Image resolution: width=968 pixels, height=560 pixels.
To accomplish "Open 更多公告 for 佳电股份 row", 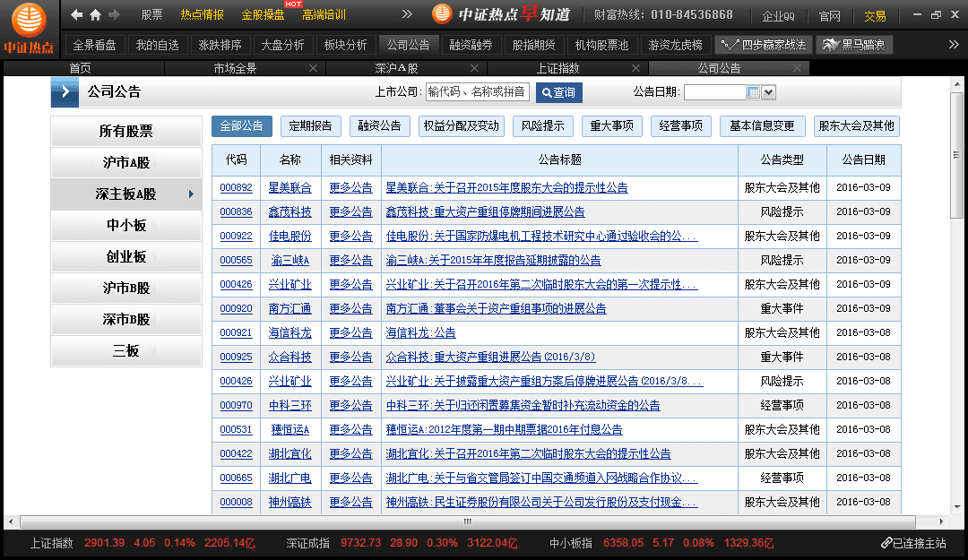I will click(350, 236).
